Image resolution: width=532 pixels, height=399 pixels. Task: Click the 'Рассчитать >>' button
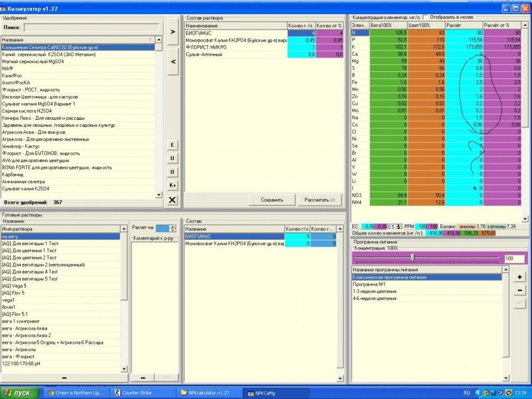point(319,200)
